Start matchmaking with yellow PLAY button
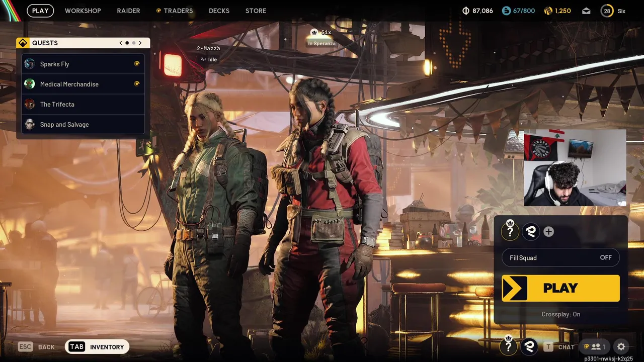Viewport: 644px width, 362px height. (x=561, y=288)
